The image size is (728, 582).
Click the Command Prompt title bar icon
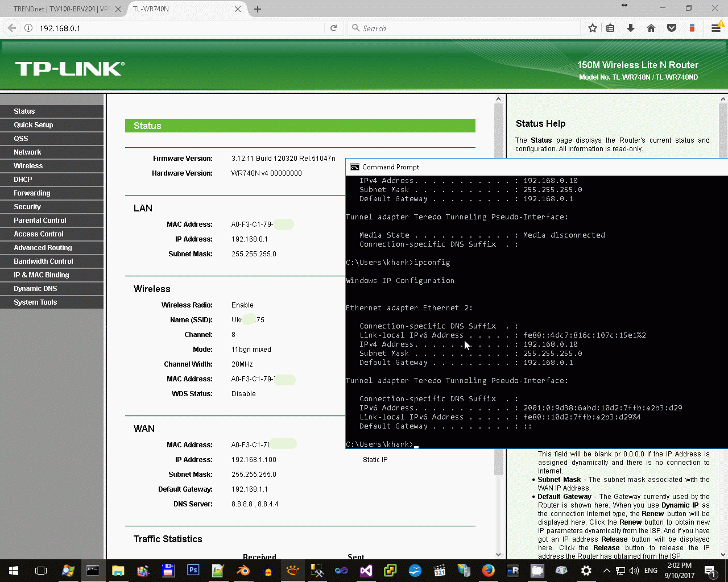tap(355, 167)
